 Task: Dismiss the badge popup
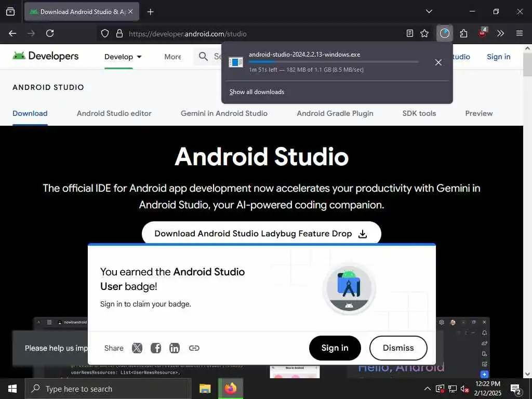[398, 348]
